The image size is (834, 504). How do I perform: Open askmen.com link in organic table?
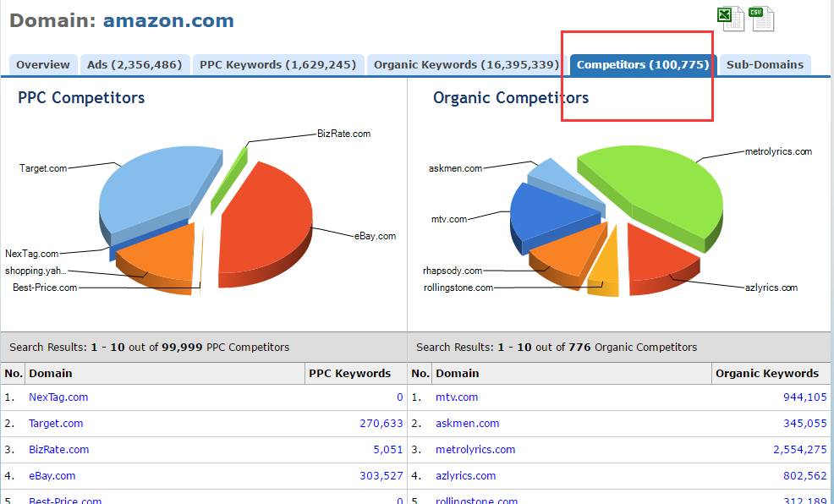468,424
